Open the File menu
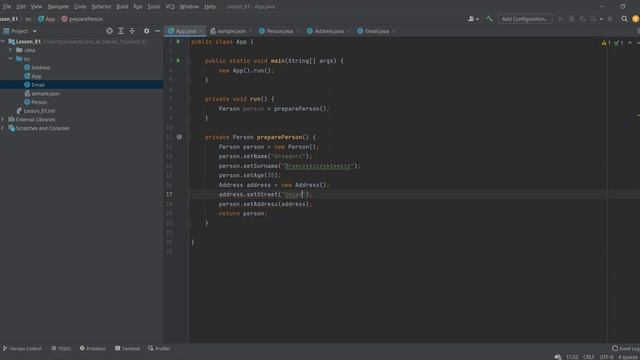The image size is (640, 360). (7, 7)
